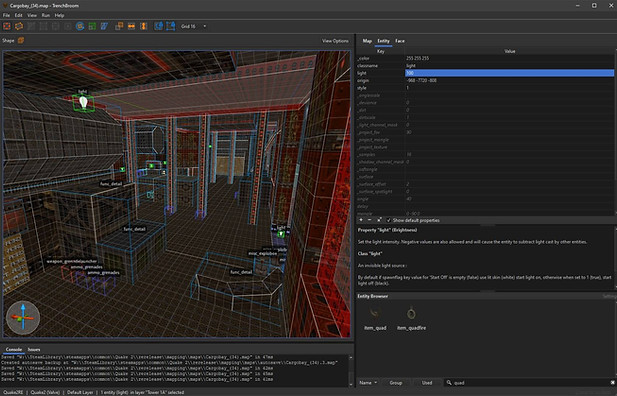This screenshot has height=396, width=617.
Task: Select the greyed-out Edge tool
Action: (x=55, y=26)
